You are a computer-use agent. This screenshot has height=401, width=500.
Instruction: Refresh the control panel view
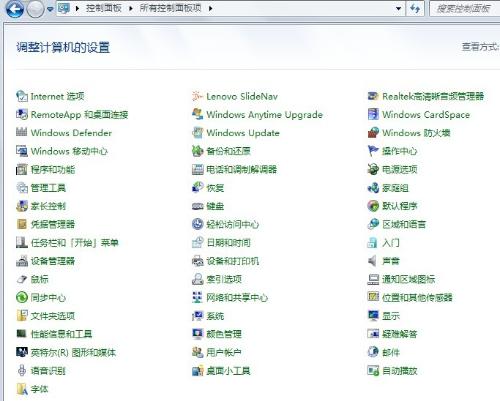[415, 9]
